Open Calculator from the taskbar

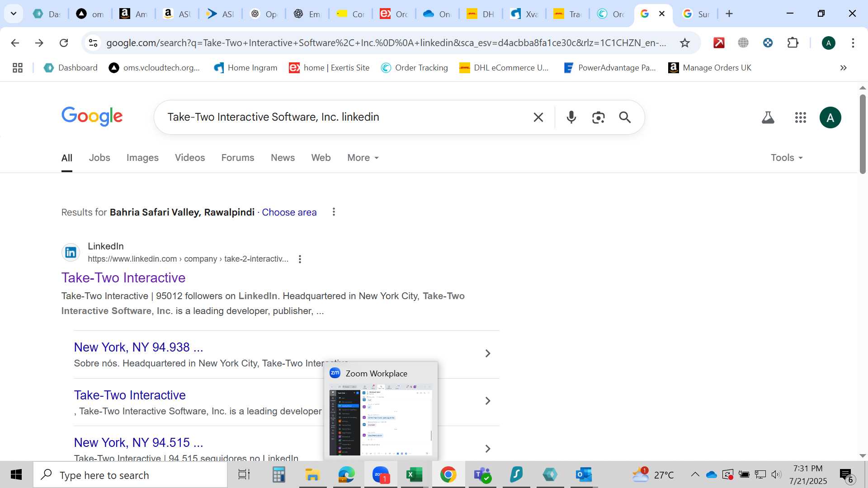coord(278,475)
